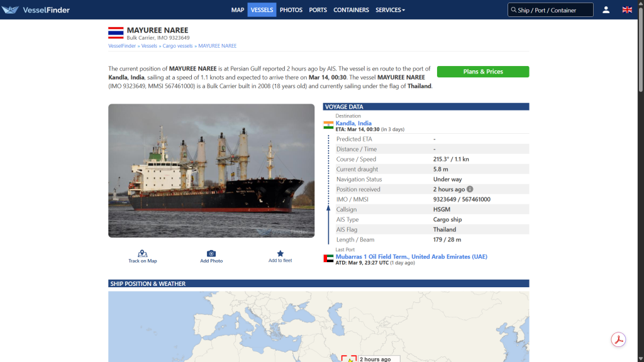Image resolution: width=644 pixels, height=362 pixels.
Task: Switch to the PHOTOS menu item
Action: pyautogui.click(x=291, y=9)
